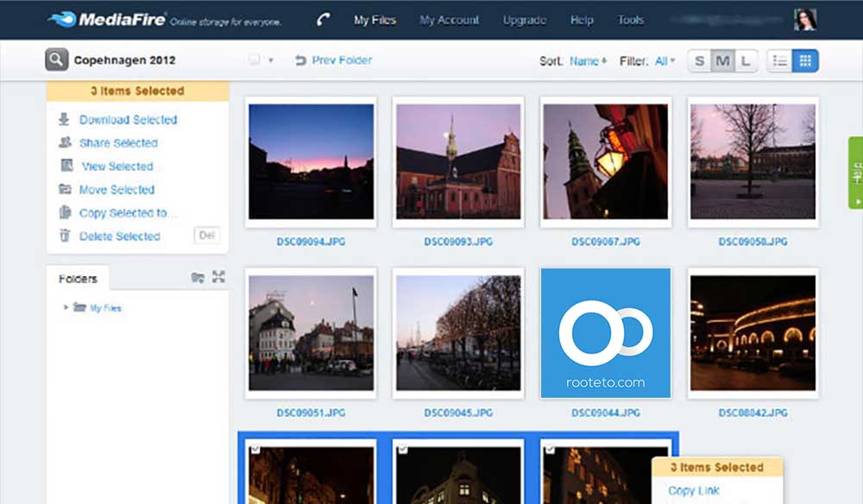Click the Move Selected link
This screenshot has height=504, width=863.
(x=117, y=190)
